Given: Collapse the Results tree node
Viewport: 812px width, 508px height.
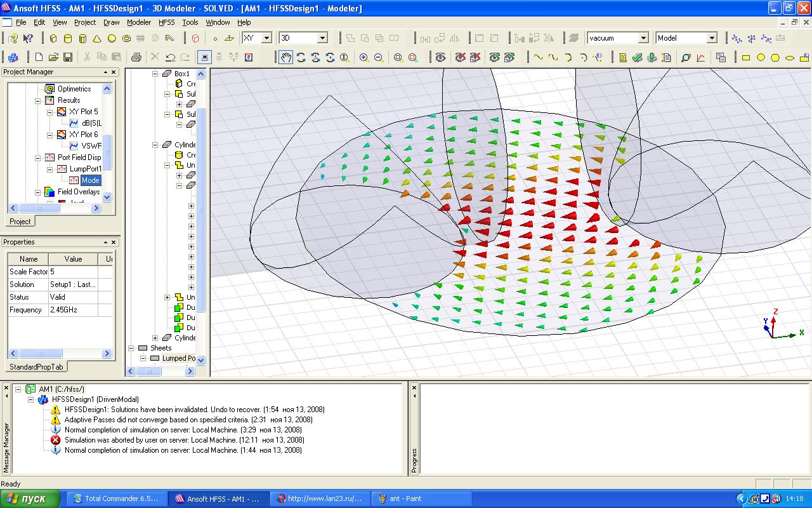Looking at the screenshot, I should coord(38,100).
